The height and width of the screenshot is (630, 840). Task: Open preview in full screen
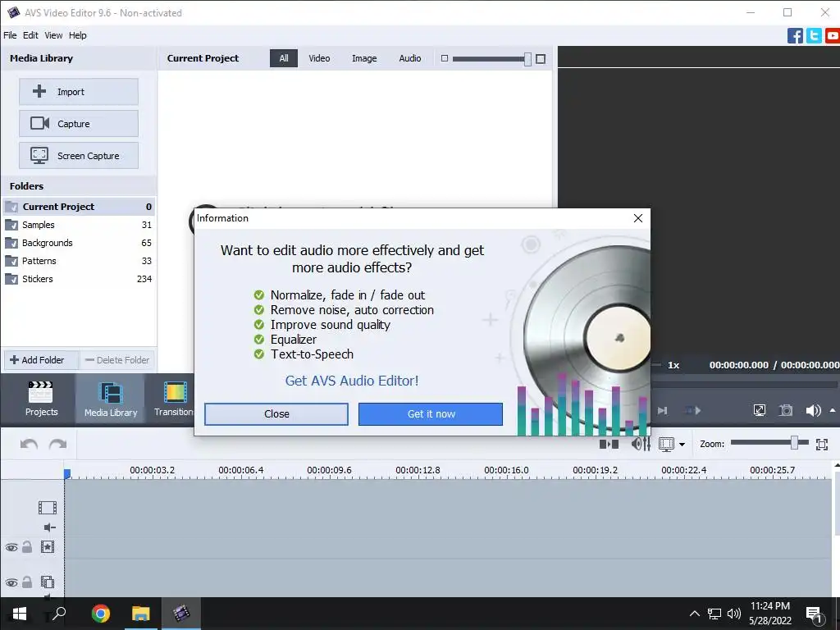click(x=759, y=410)
